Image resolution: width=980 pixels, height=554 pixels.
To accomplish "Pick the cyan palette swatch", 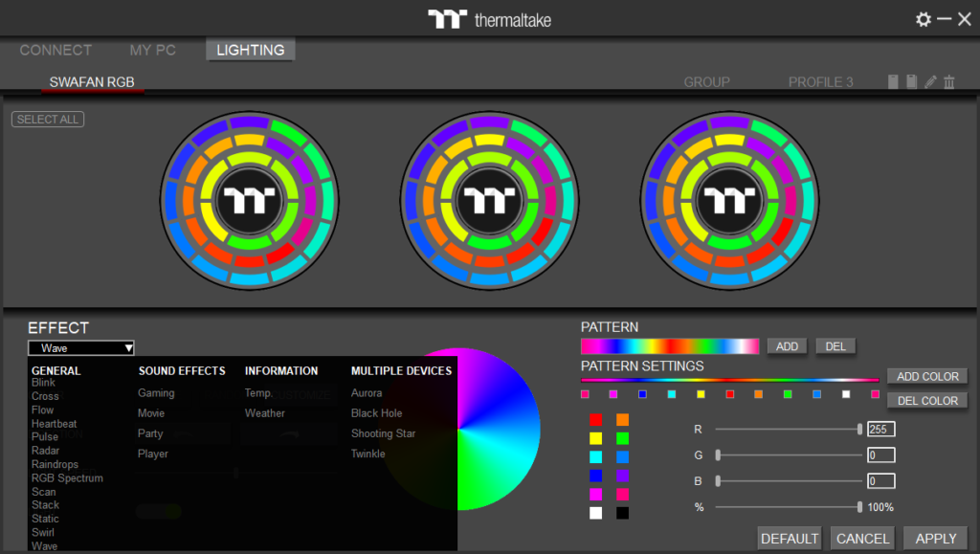I will pos(595,456).
